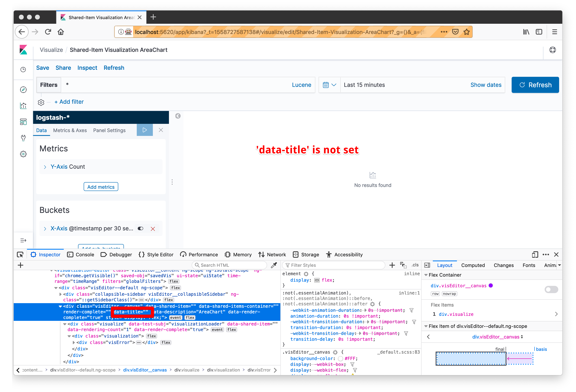Open Kibana Discover from the sidebar

[x=23, y=90]
